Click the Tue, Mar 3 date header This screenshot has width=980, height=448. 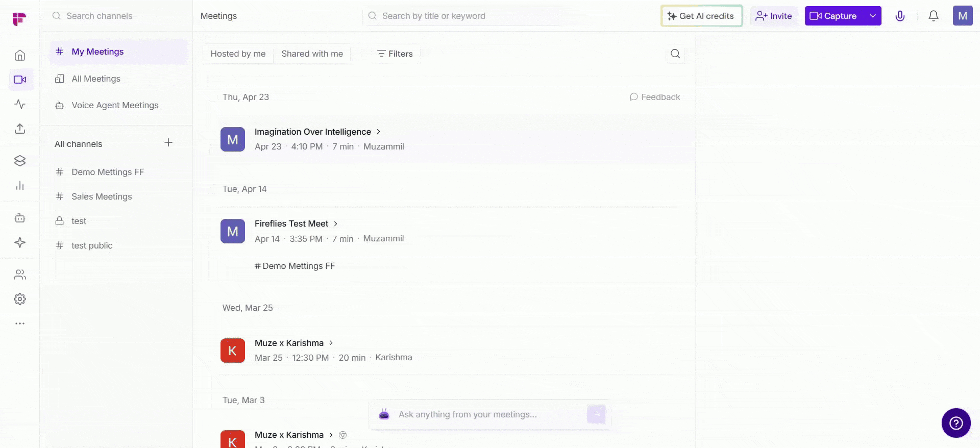(x=243, y=400)
